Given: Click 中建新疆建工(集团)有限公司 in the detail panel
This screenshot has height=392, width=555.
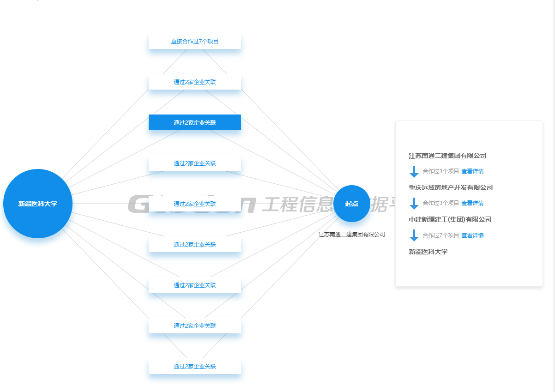Looking at the screenshot, I should [x=450, y=219].
